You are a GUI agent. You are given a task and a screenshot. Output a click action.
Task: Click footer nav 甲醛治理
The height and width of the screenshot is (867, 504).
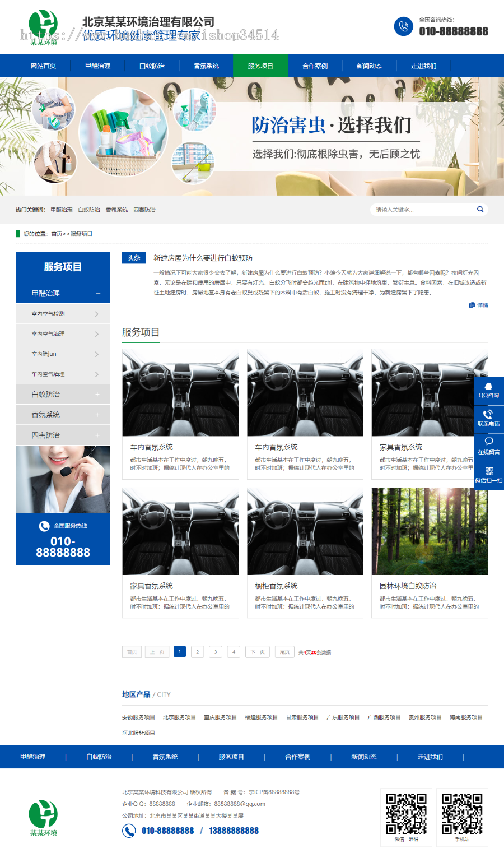pos(33,757)
